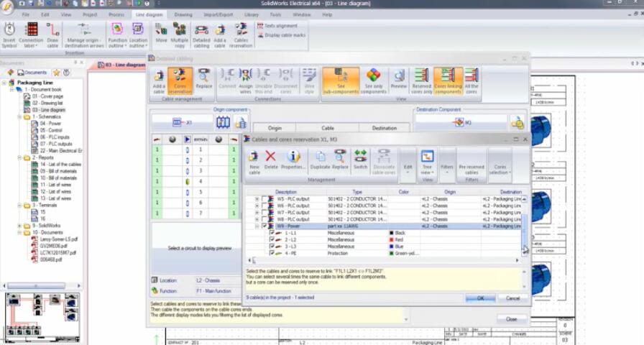Open the Cores selection dropdown

click(500, 165)
